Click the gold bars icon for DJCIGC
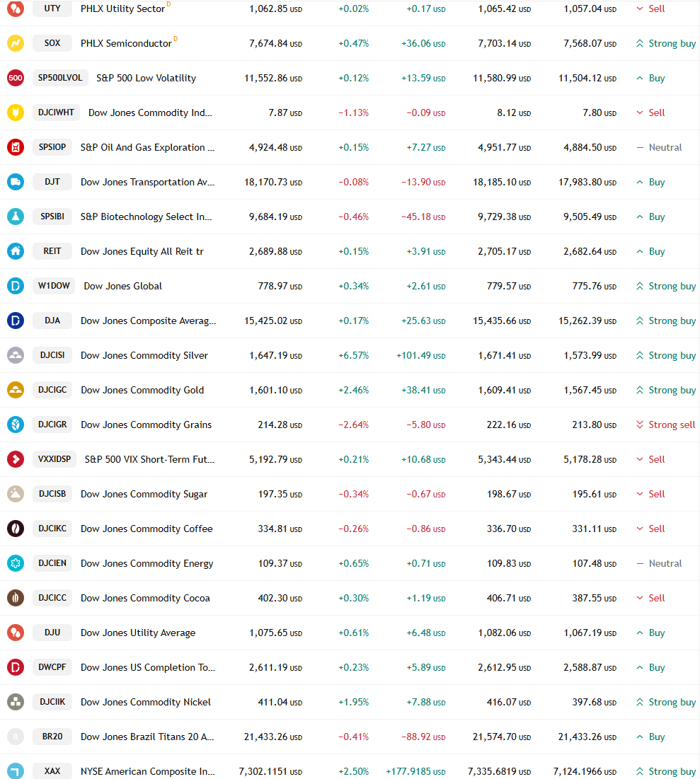Viewport: 700px width, 779px height. pyautogui.click(x=16, y=390)
